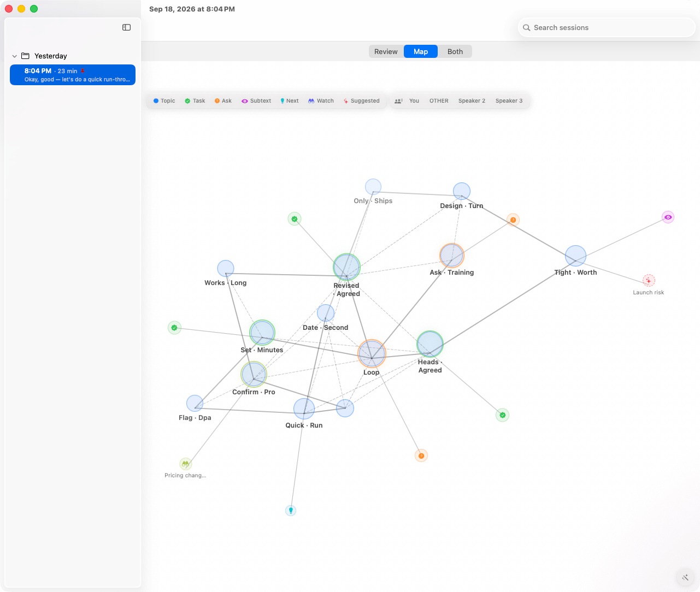Select the Revised · Agreed topic node
Screen dimensions: 700x592
pyautogui.click(x=347, y=267)
